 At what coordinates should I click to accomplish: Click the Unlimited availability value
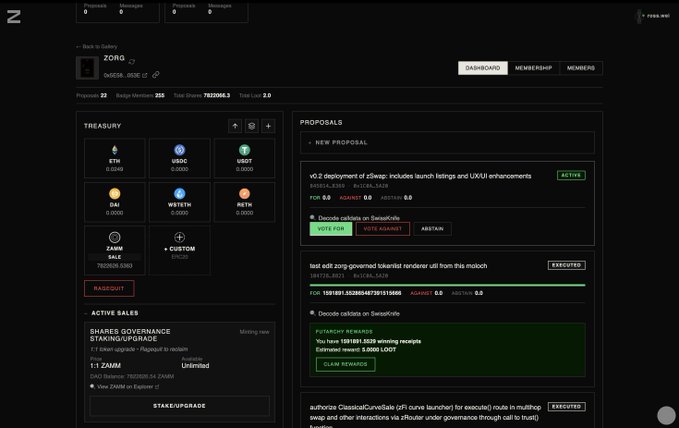[195, 366]
